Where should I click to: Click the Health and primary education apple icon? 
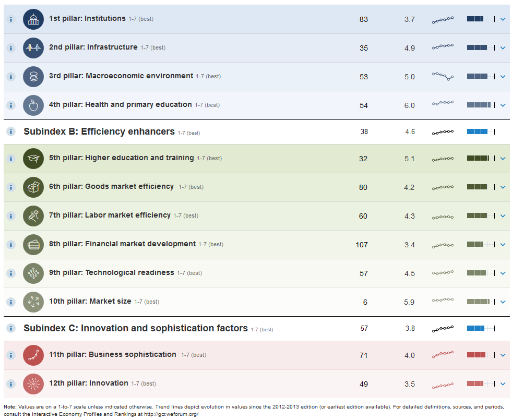(33, 105)
